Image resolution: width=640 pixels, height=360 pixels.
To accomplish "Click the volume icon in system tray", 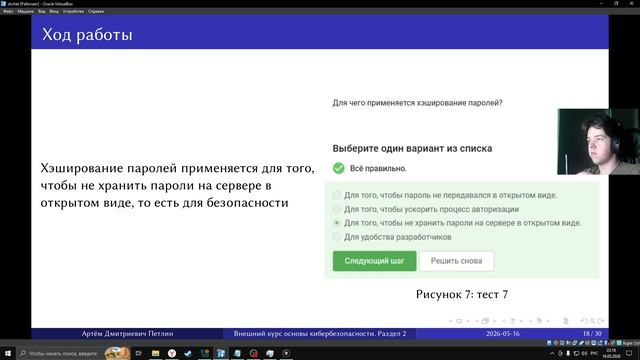I will pyautogui.click(x=584, y=353).
